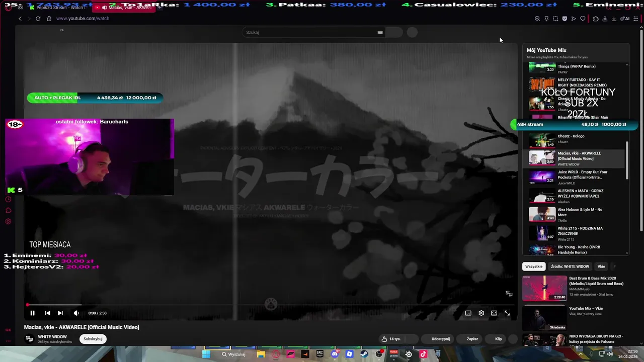Reload the page
Screen dimensions: 644x362
click(x=38, y=19)
